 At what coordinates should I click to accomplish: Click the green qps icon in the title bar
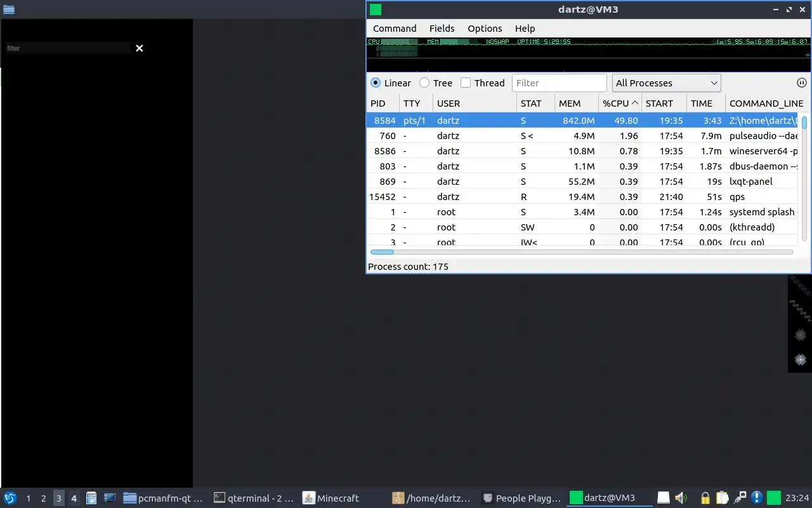click(376, 10)
